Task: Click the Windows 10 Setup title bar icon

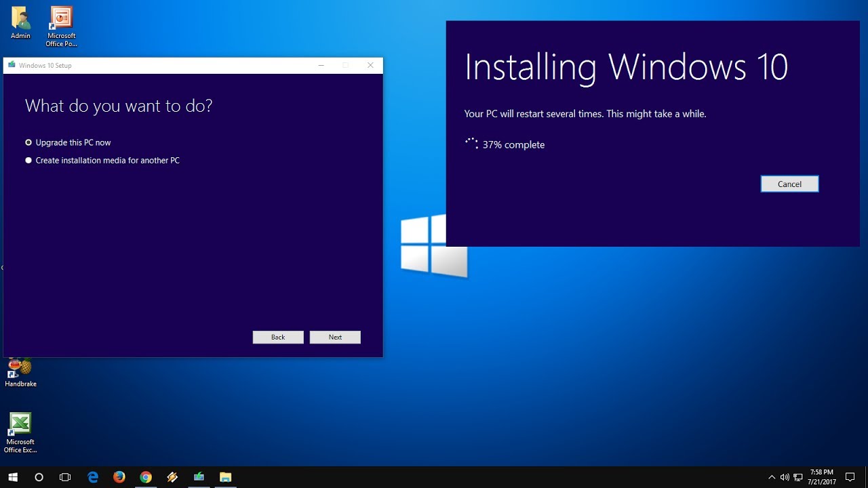Action: tap(12, 65)
